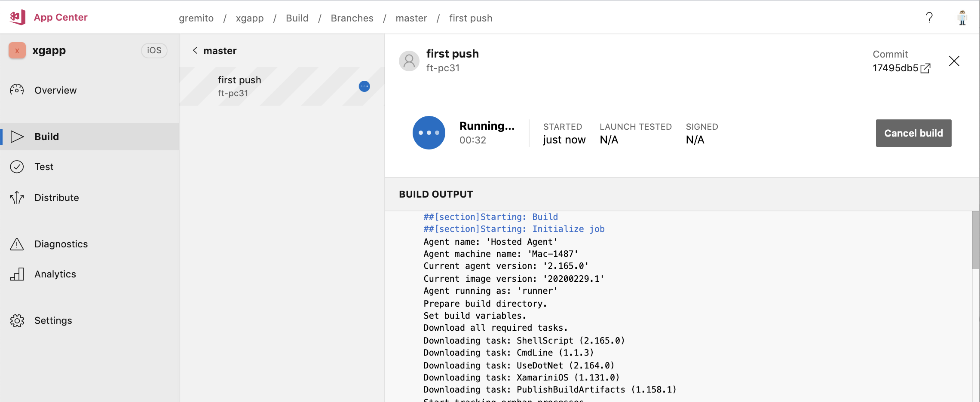
Task: Click log line Current agent version '2.165.0'
Action: pos(506,266)
